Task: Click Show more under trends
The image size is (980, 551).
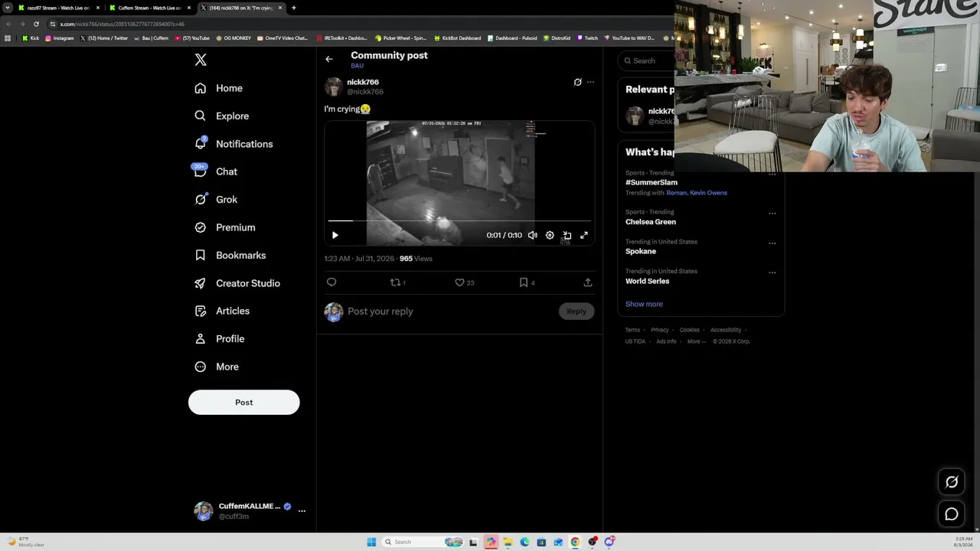Action: pos(644,305)
